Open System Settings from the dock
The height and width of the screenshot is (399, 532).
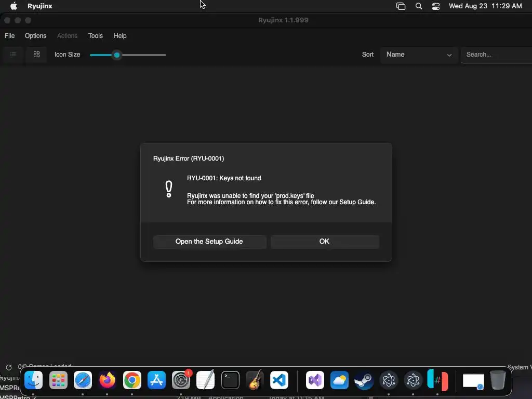click(x=181, y=380)
